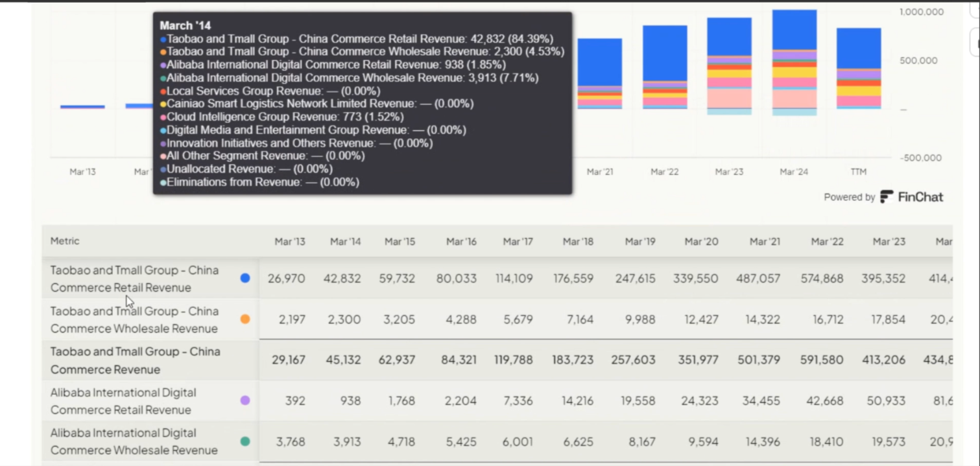Click the cell value 392

tap(295, 401)
